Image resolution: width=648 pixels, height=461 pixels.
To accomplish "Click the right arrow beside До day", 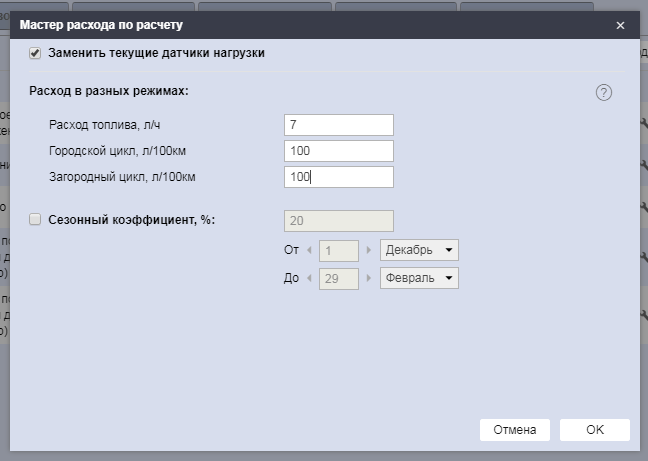I will coord(368,278).
